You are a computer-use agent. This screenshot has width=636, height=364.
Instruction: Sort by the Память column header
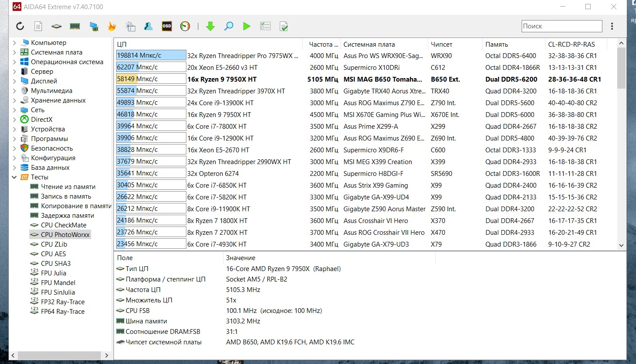point(514,44)
